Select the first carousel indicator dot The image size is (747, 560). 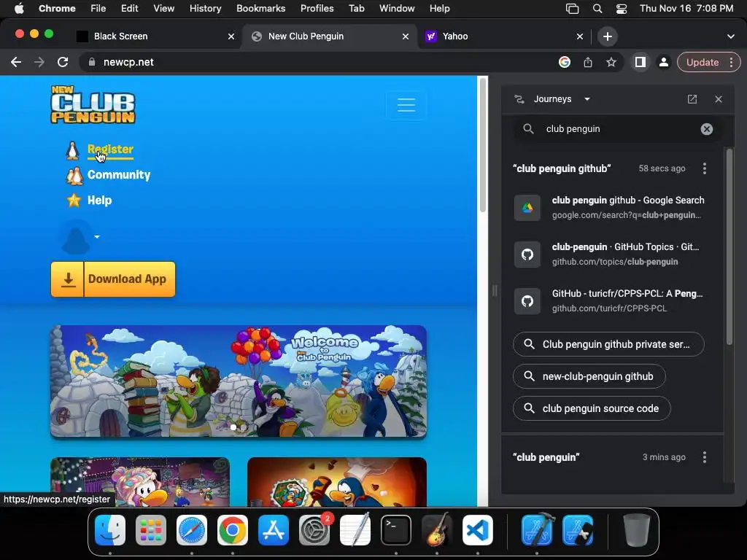pos(233,427)
